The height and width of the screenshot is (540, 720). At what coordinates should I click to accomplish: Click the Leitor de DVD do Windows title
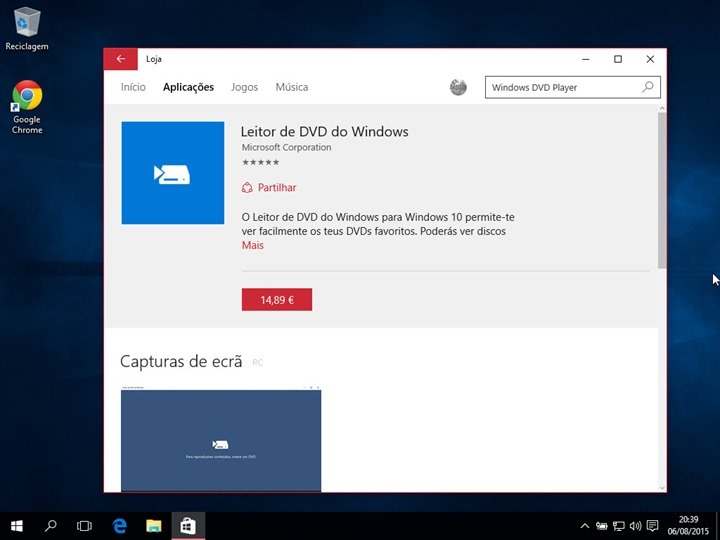(x=325, y=131)
